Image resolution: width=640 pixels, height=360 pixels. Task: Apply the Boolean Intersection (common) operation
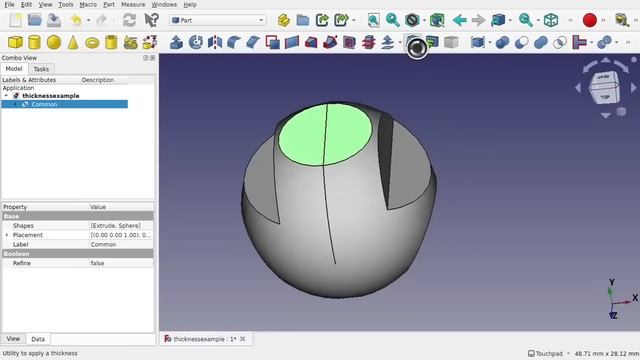click(x=560, y=42)
